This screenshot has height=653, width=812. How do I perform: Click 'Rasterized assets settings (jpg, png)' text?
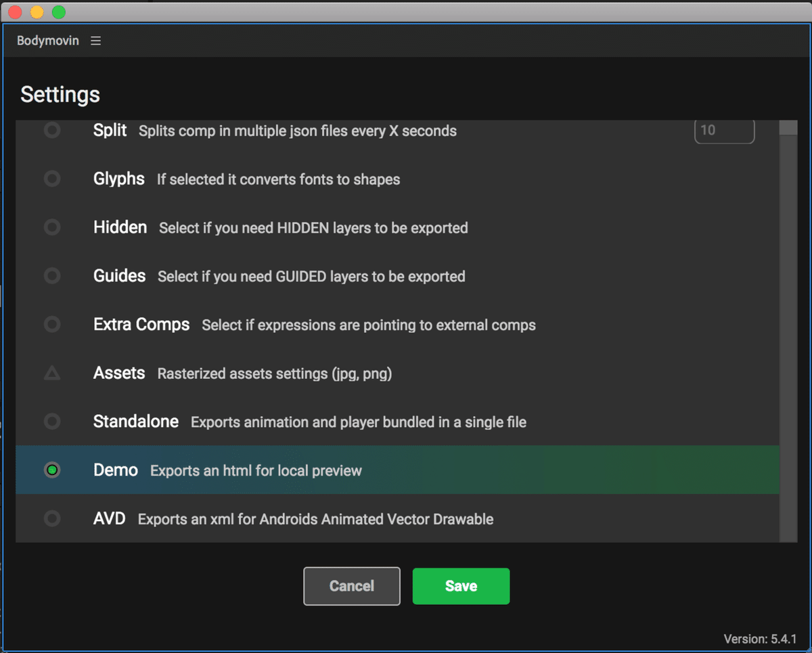(x=275, y=374)
